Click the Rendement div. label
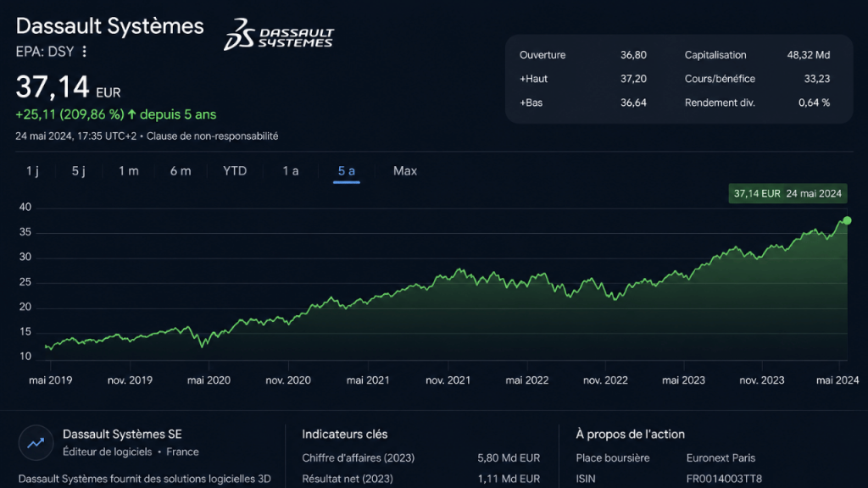Viewport: 868px width, 488px height. coord(720,103)
